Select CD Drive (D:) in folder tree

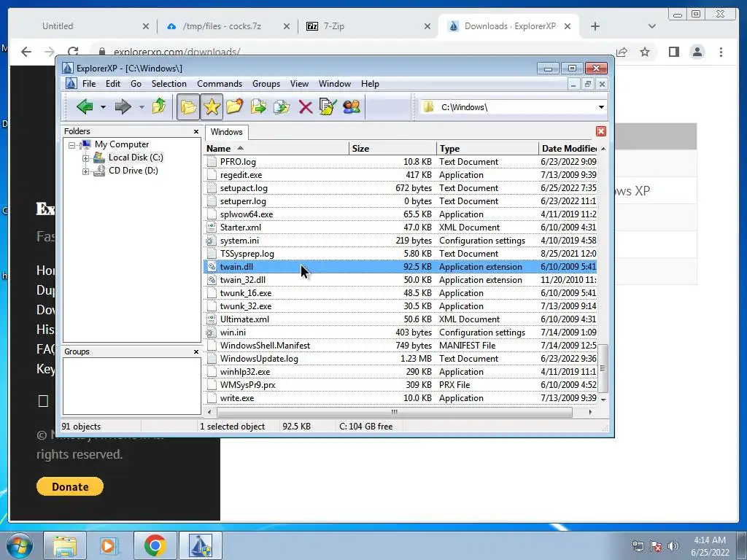point(133,171)
